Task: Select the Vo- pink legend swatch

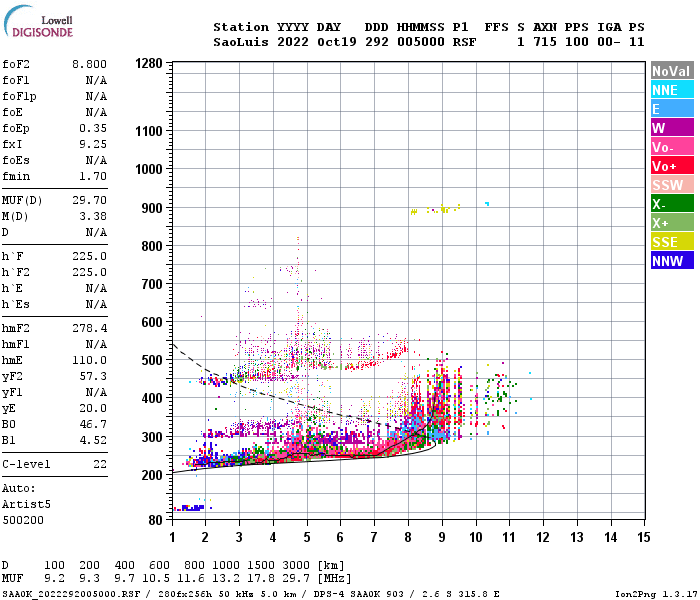Action: 672,147
